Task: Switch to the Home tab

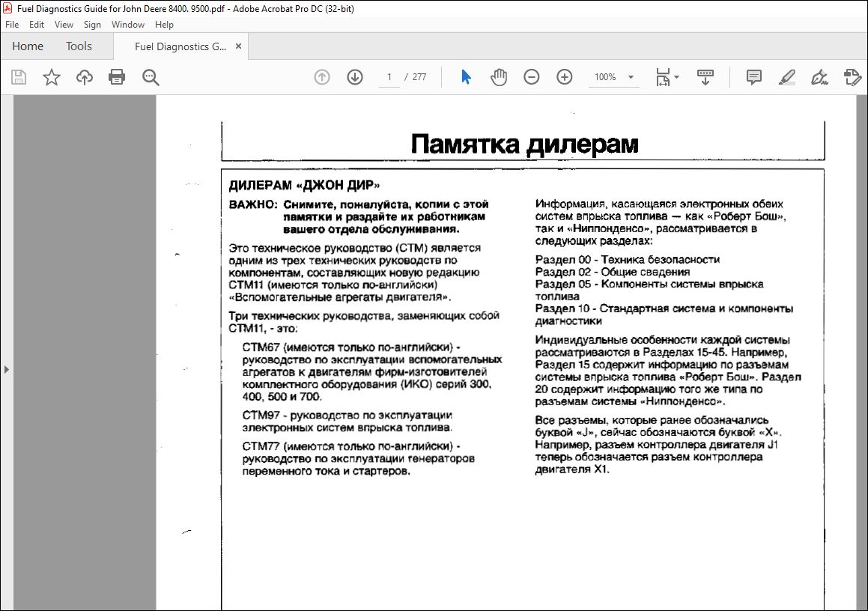Action: click(28, 46)
